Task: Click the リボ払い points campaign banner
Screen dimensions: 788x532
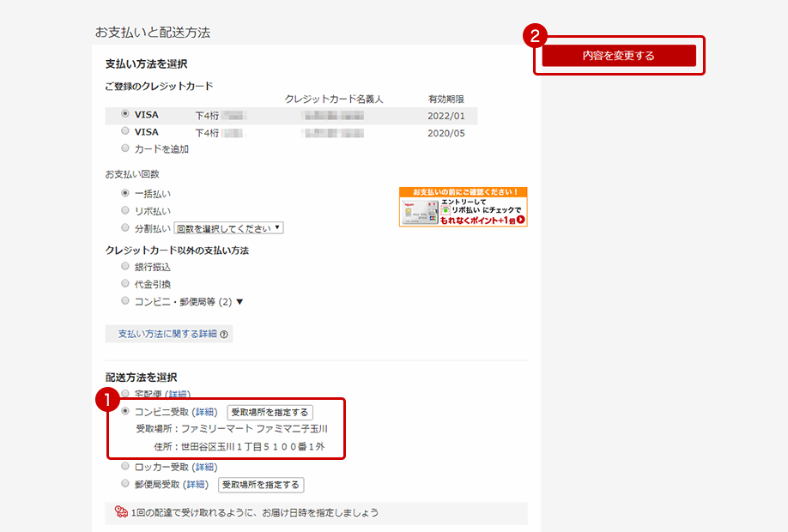Action: click(463, 207)
